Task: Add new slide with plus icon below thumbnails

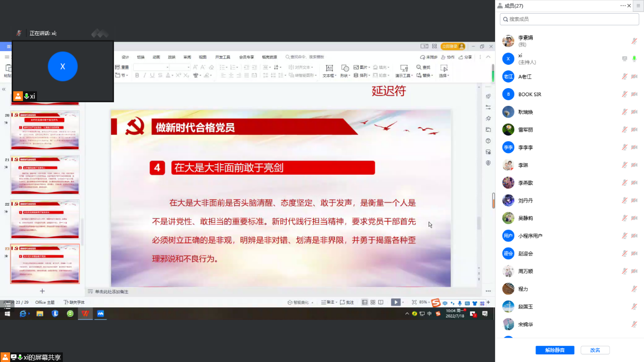Action: (x=42, y=291)
